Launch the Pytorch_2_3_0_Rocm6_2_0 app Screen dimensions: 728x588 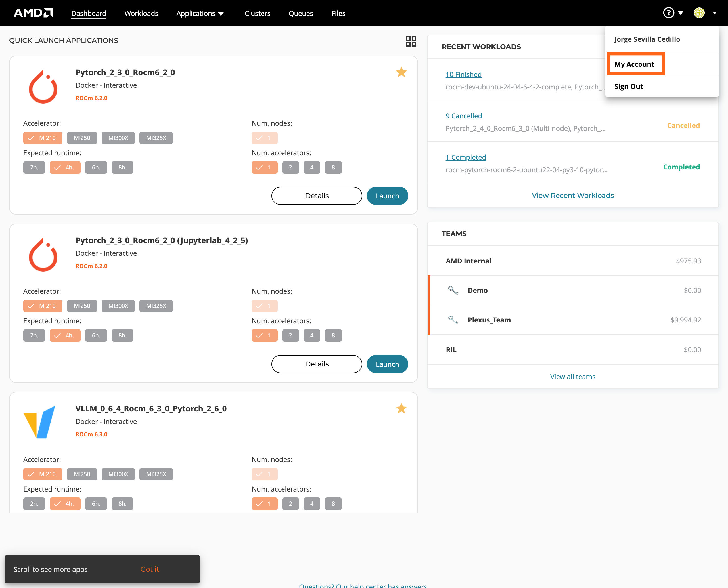[387, 196]
